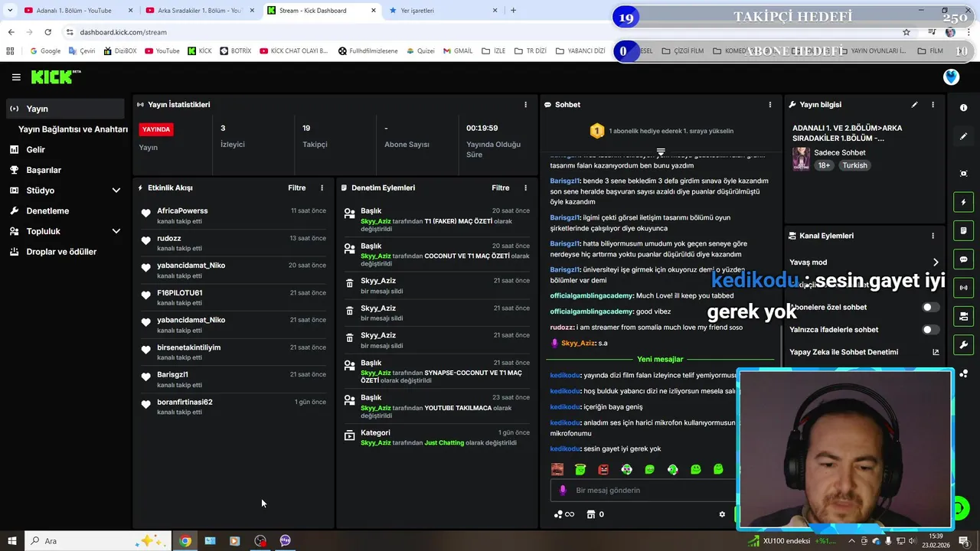The width and height of the screenshot is (980, 551).
Task: Click the lightning bolt icon in right rail
Action: (x=964, y=202)
